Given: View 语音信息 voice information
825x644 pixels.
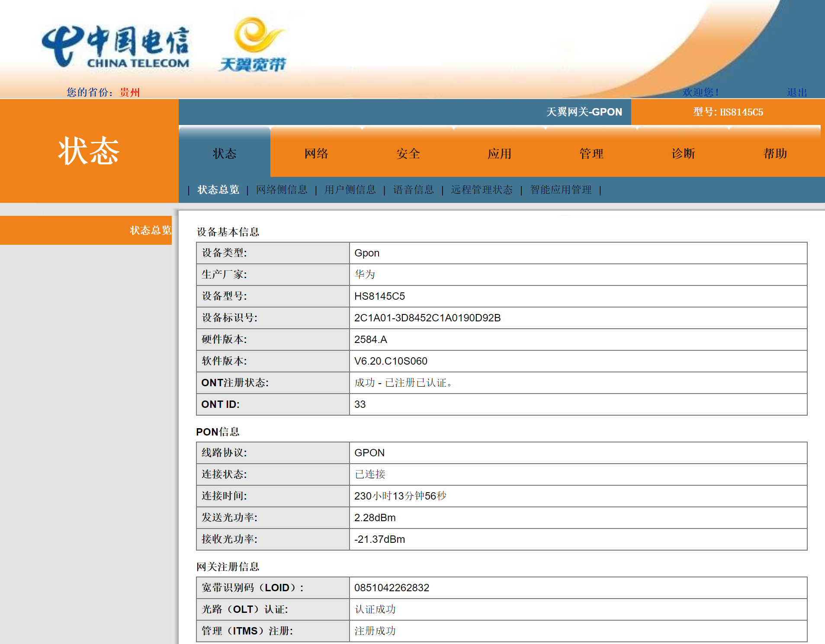Looking at the screenshot, I should click(413, 190).
